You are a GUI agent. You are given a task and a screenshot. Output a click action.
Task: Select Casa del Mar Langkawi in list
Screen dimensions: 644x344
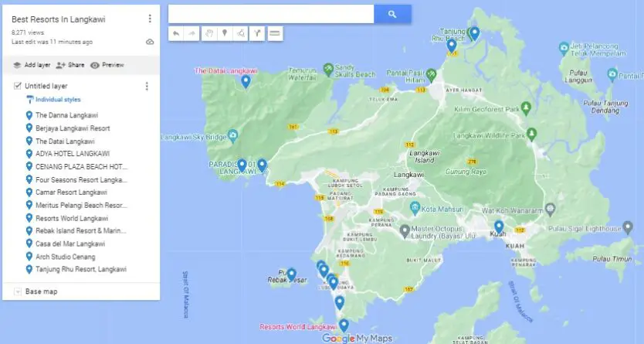coord(70,244)
